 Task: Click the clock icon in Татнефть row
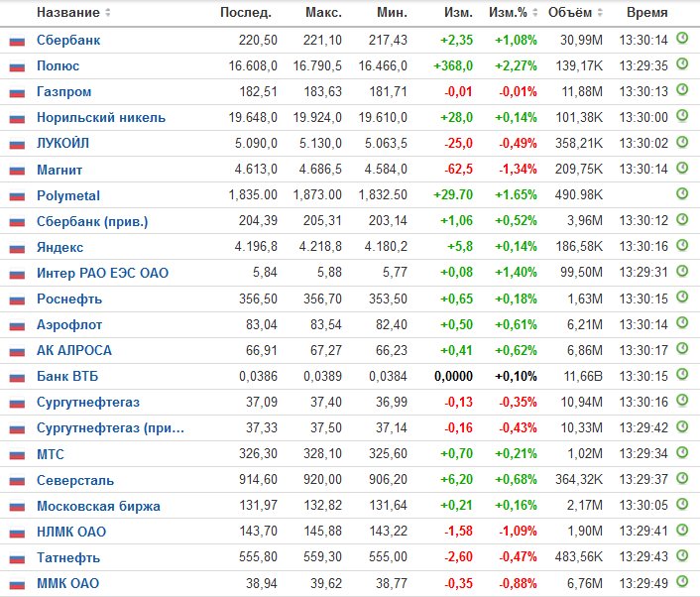pos(682,555)
